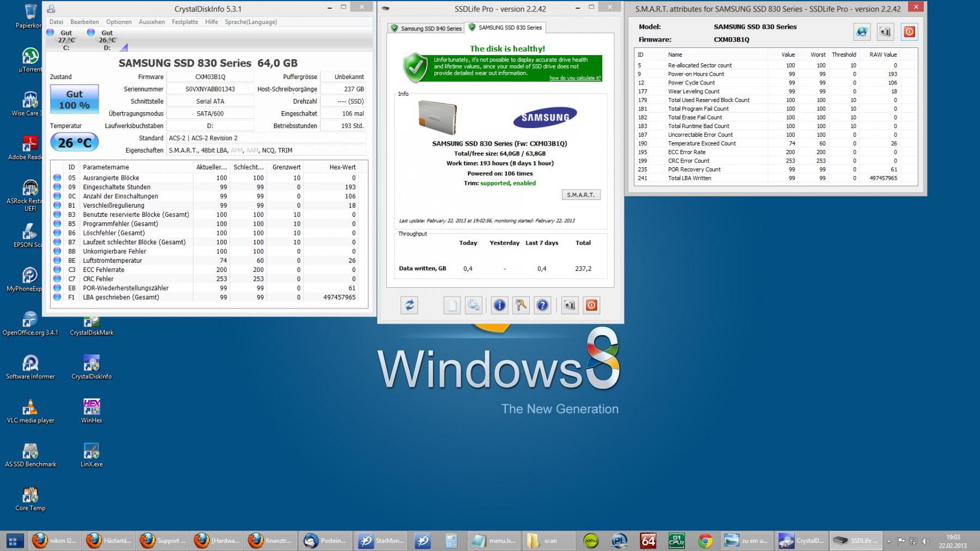Select 'POR Recovery Count' row
The width and height of the screenshot is (980, 551).
776,169
